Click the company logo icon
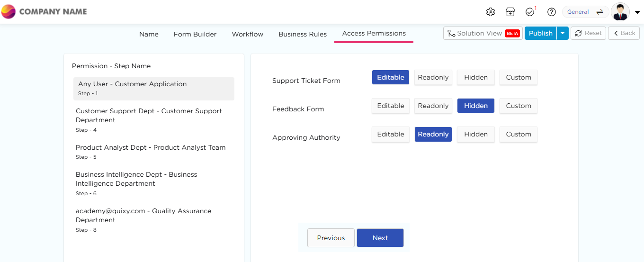Viewport: 644px width, 262px height. [x=9, y=11]
